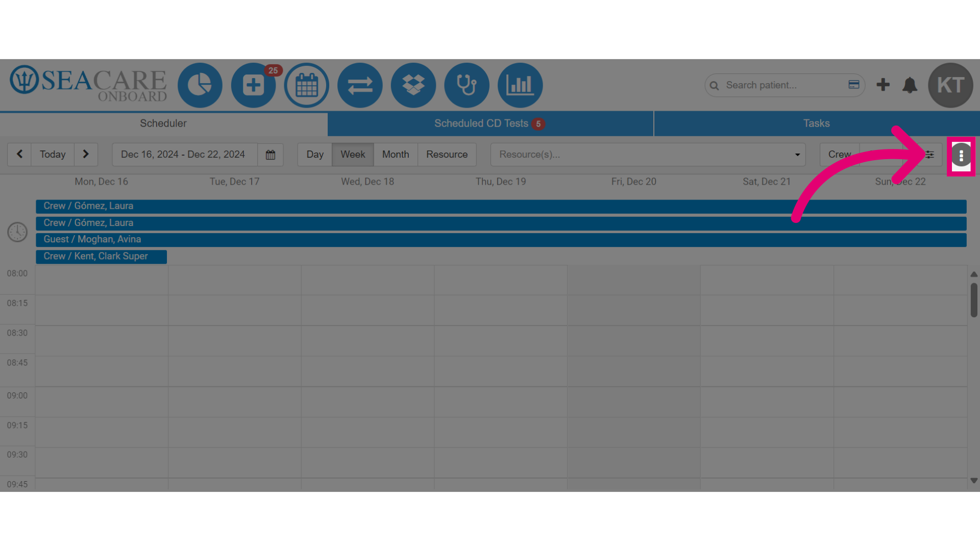Go to previous week arrow
Image resolution: width=980 pixels, height=551 pixels.
(19, 154)
